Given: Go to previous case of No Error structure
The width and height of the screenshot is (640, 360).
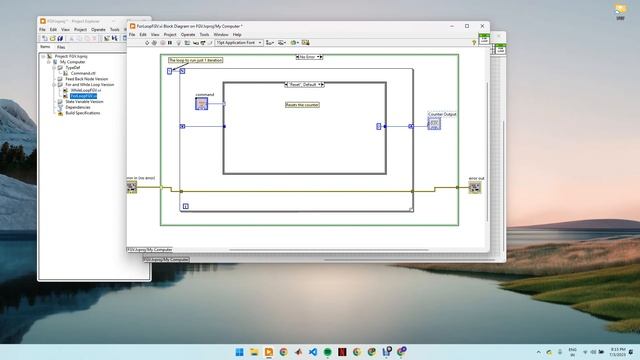Looking at the screenshot, I should (298, 57).
